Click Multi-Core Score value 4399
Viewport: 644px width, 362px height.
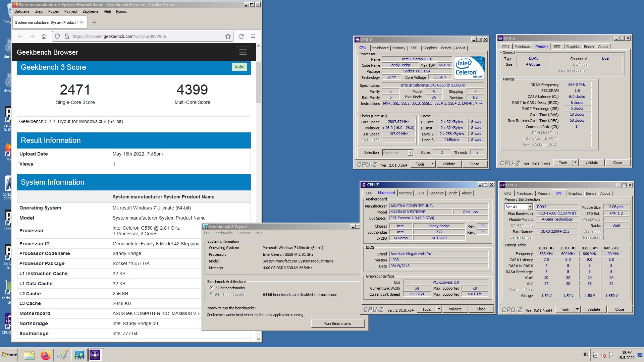[x=192, y=89]
